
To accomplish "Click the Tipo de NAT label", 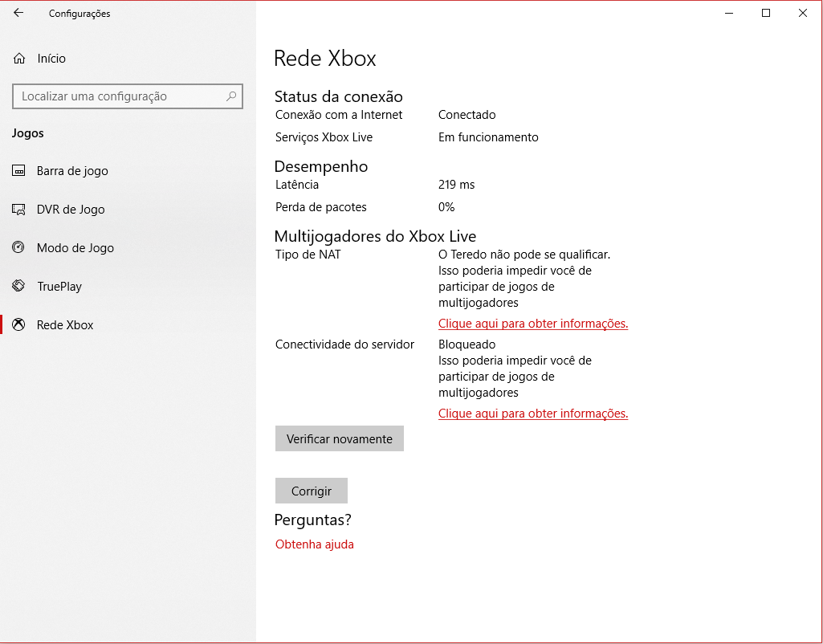I will [x=308, y=255].
